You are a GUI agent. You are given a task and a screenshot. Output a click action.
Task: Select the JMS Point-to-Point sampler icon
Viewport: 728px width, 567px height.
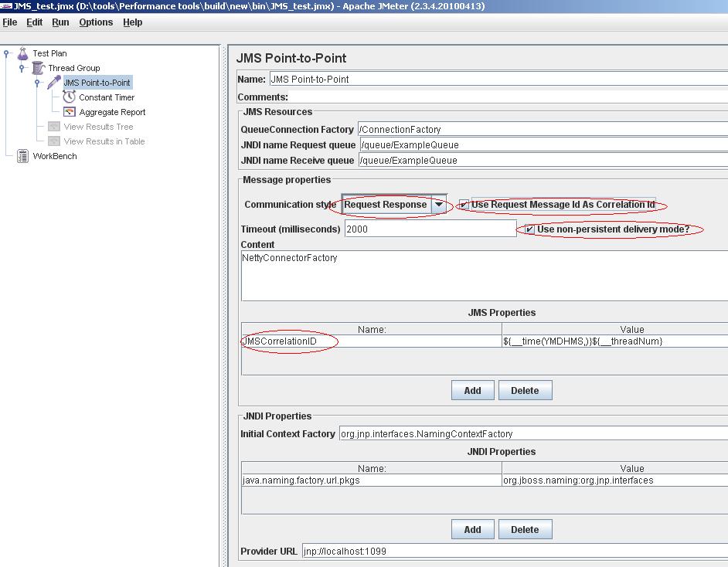coord(53,82)
